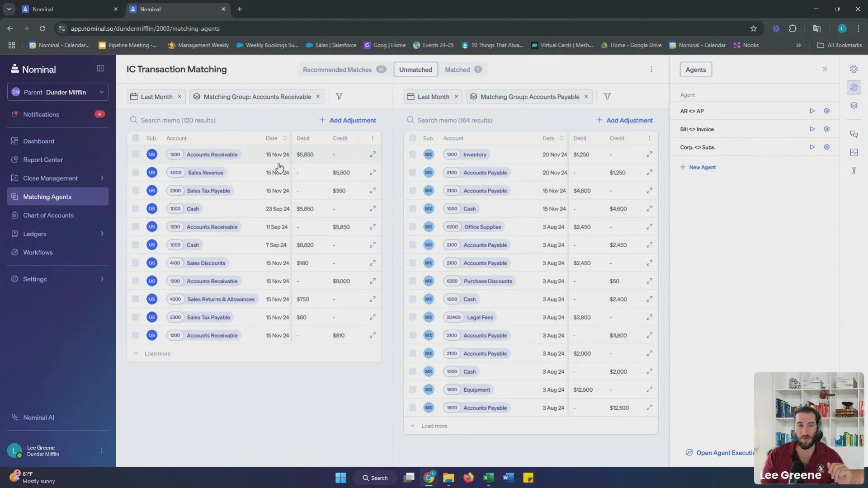The image size is (868, 488).
Task: Switch to the Matched tab
Action: point(463,69)
